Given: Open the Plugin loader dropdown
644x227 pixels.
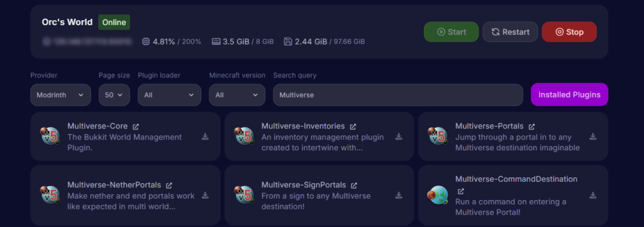Looking at the screenshot, I should (x=169, y=95).
